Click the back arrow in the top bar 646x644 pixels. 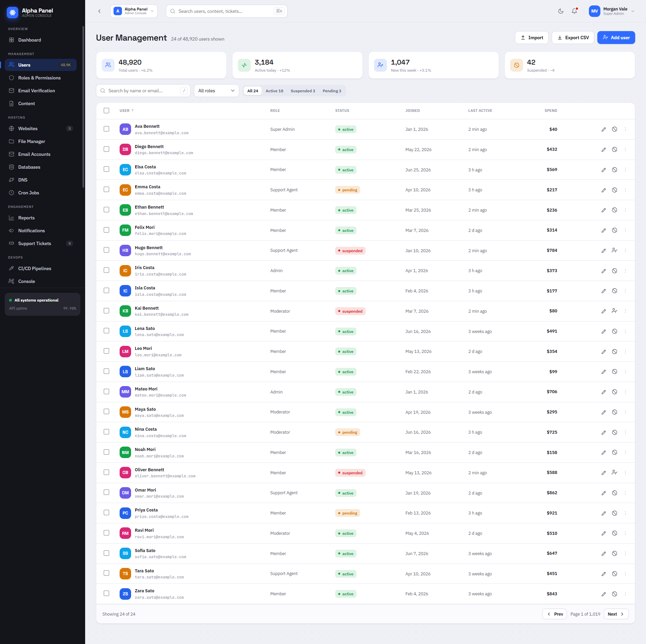[99, 11]
